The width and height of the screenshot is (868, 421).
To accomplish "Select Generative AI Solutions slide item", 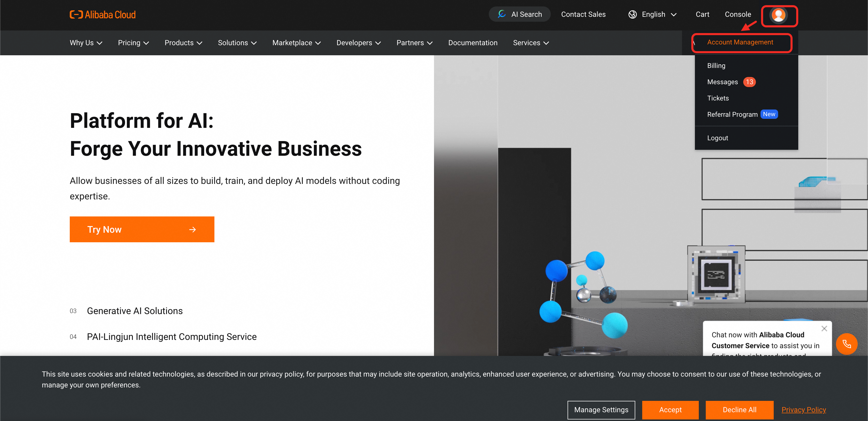I will pos(135,311).
